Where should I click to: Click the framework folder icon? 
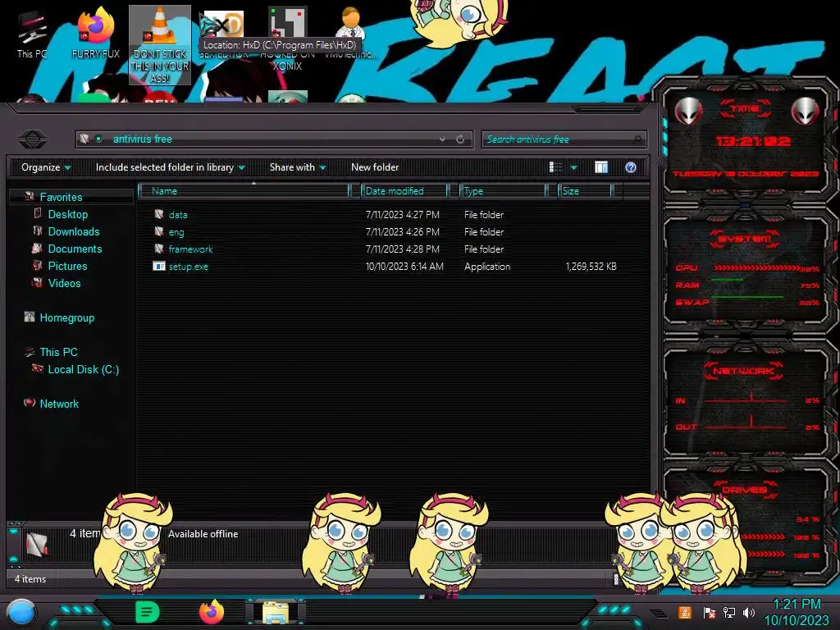(x=158, y=249)
